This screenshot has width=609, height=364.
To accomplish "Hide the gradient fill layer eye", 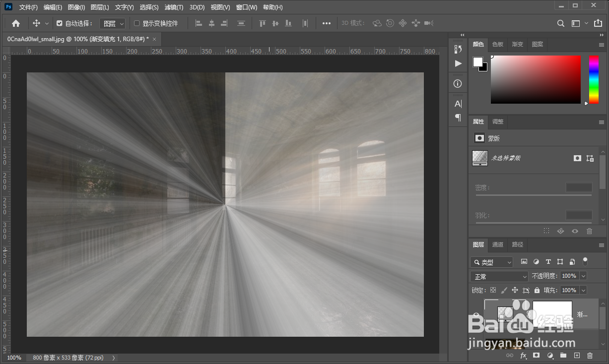I will pyautogui.click(x=476, y=314).
